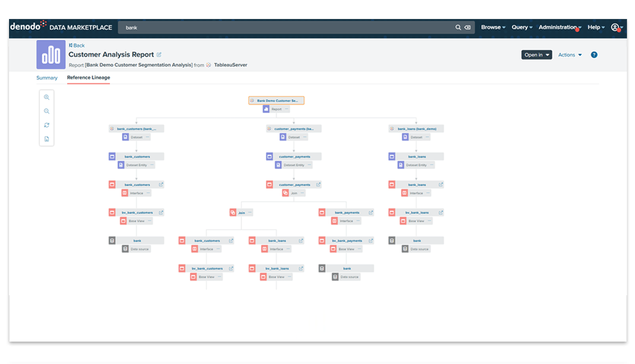Click the user account icon in the top bar
The image size is (635, 364).
click(x=614, y=27)
